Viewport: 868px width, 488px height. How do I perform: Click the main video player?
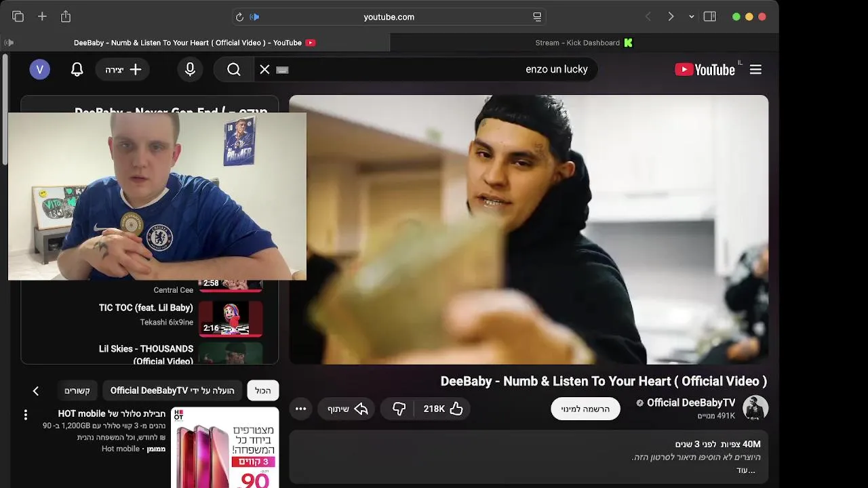[529, 229]
